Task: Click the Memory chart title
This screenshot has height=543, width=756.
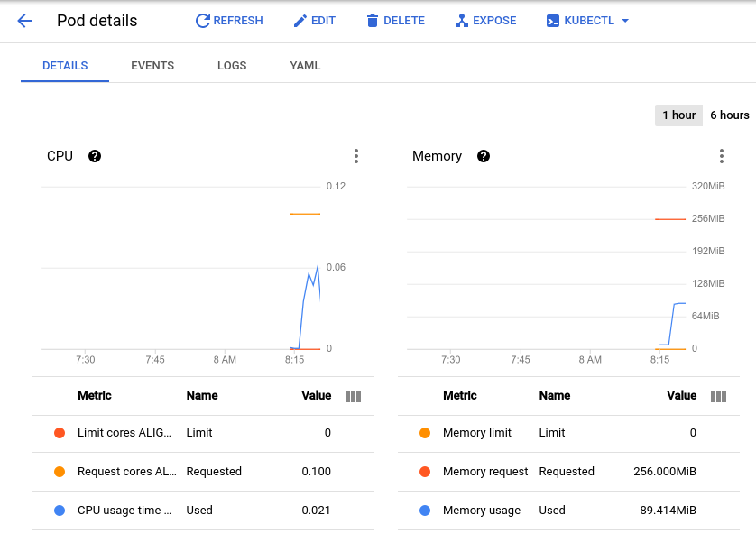Action: 437,156
